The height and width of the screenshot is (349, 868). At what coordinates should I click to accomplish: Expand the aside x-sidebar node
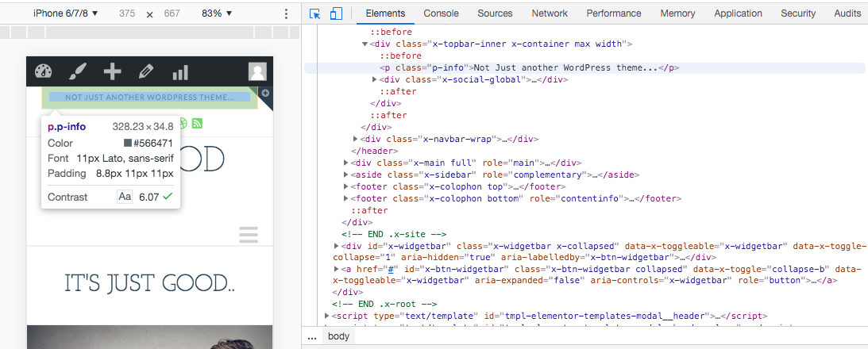pyautogui.click(x=346, y=174)
